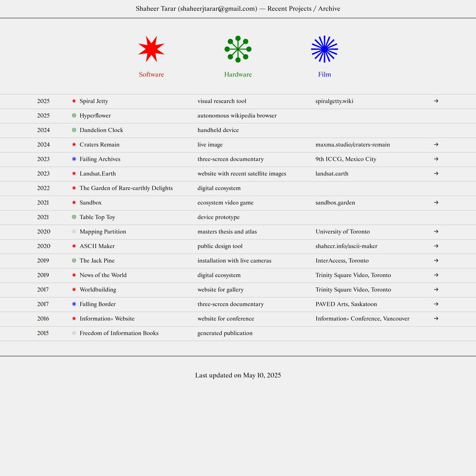Click maxma.studio/craters-remain link text
The width and height of the screenshot is (476, 476).
tap(352, 145)
